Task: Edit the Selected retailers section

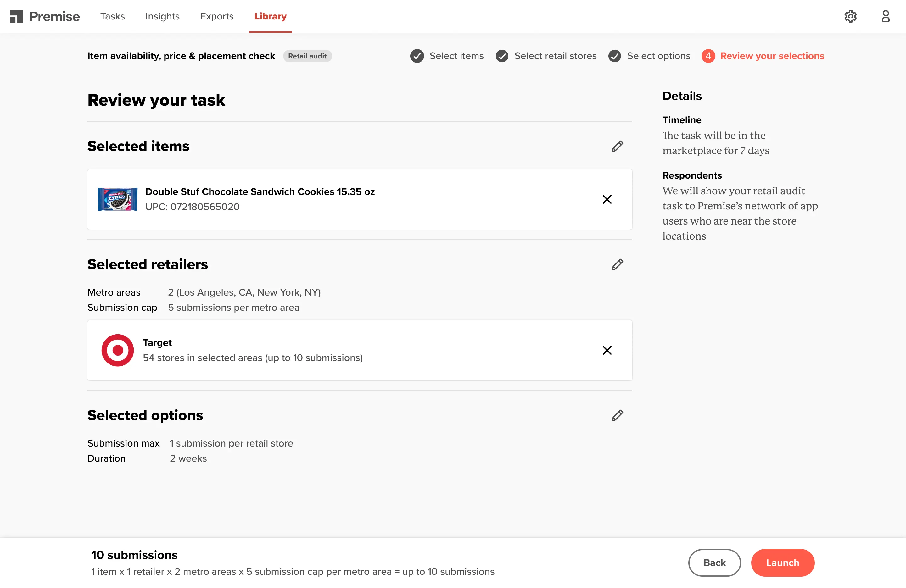Action: pyautogui.click(x=618, y=264)
